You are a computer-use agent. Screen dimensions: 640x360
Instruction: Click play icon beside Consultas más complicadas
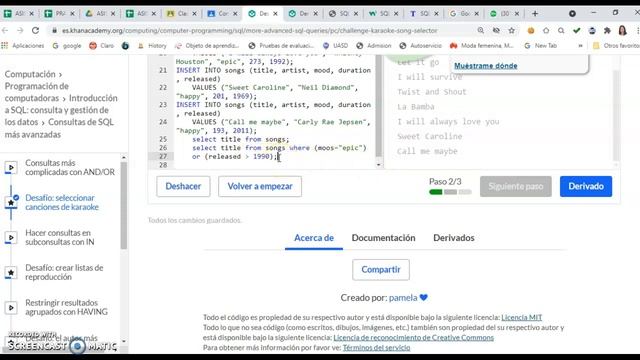[x=11, y=167]
